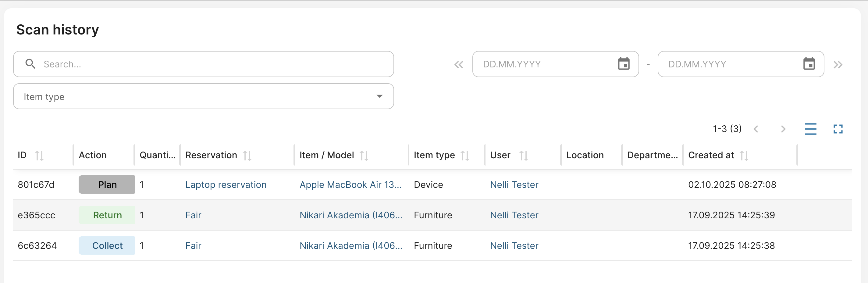Open the start date calendar picker
868x283 pixels.
point(623,64)
